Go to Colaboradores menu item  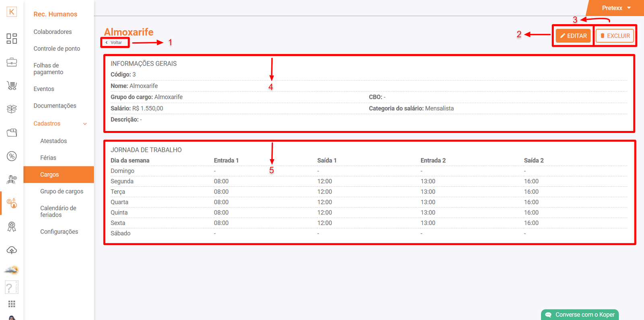coord(53,32)
